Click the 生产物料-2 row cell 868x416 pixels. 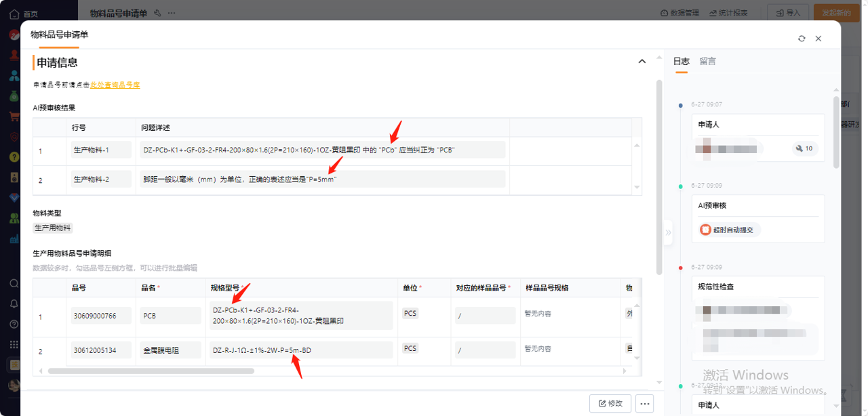[101, 180]
